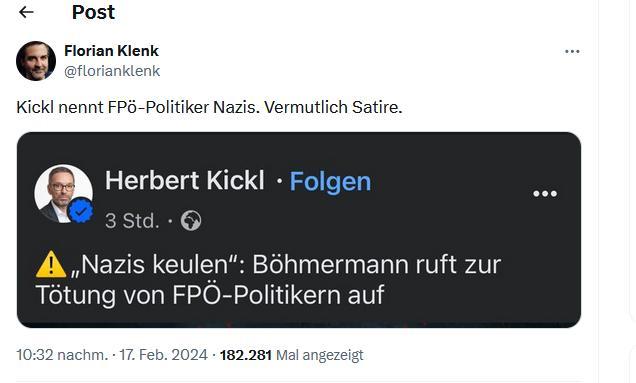
Task: Click the Folgen link
Action: click(x=330, y=181)
